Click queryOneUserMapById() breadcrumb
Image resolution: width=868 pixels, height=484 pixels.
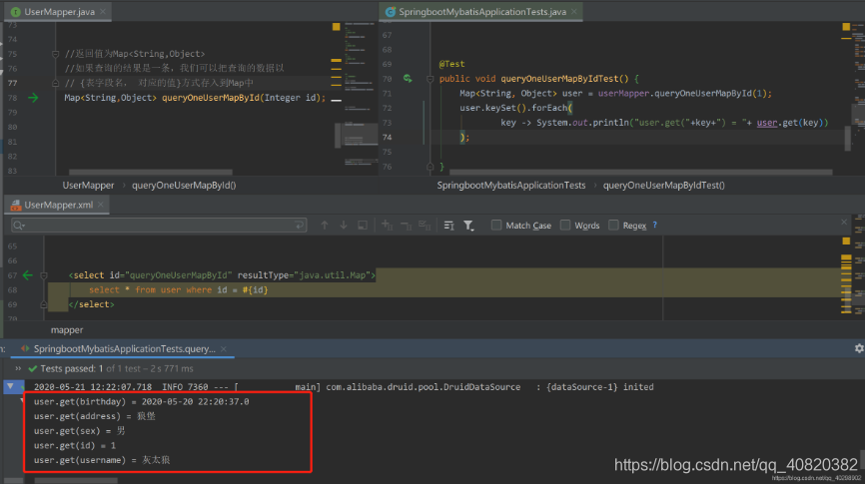(184, 186)
